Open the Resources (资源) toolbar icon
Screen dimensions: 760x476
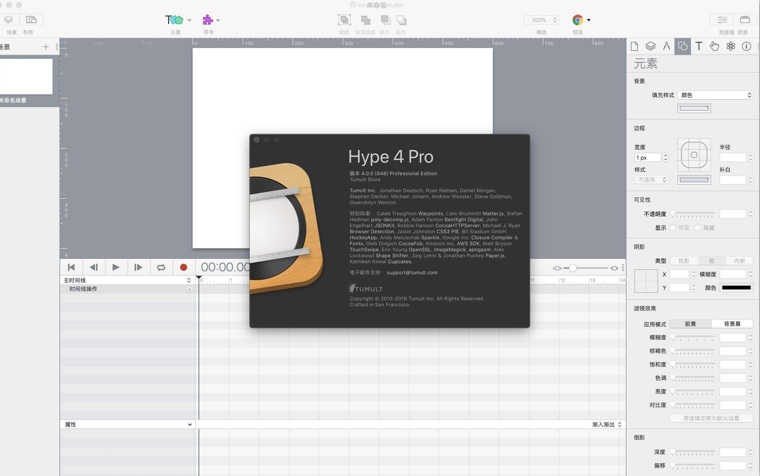(x=745, y=19)
